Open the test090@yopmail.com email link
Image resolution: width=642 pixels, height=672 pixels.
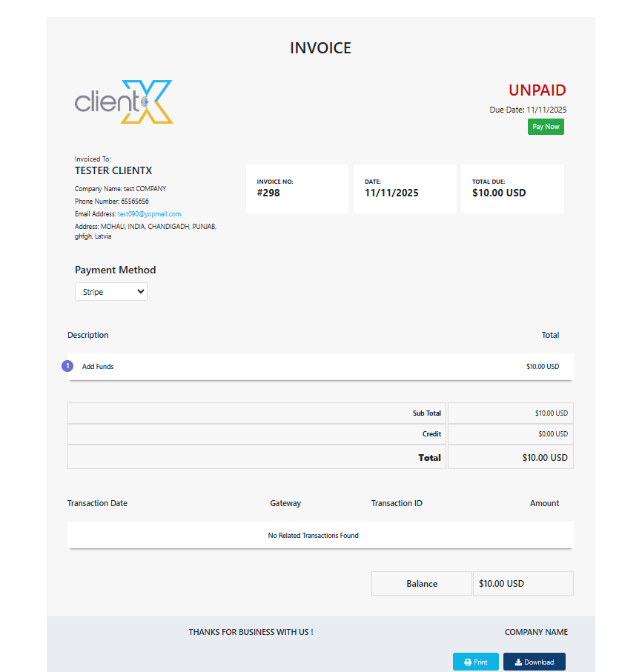[149, 214]
